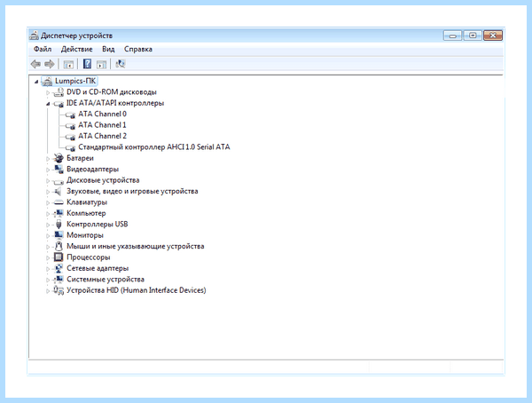Select the ATA Channel 0 label
This screenshot has height=403, width=532.
(x=103, y=114)
